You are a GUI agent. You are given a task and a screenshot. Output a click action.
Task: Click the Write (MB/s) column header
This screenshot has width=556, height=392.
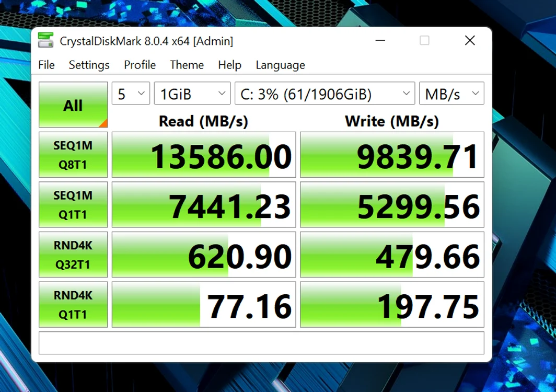[392, 121]
